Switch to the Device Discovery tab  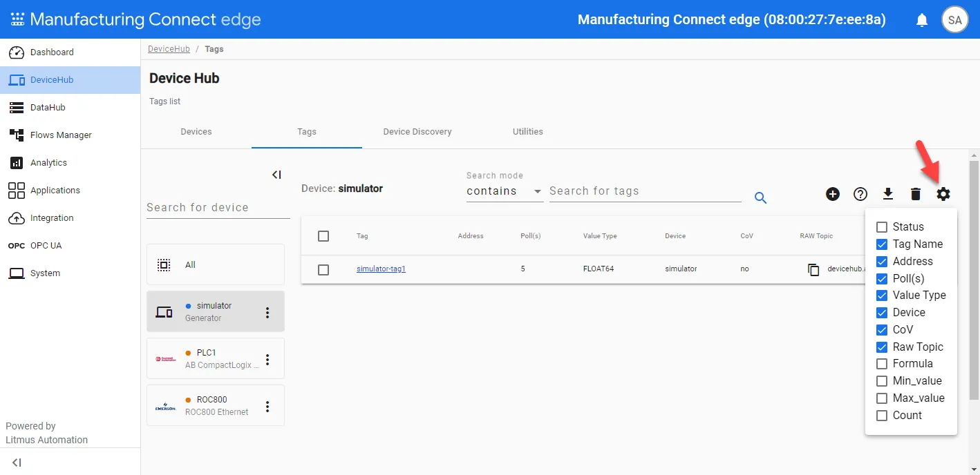click(x=417, y=132)
